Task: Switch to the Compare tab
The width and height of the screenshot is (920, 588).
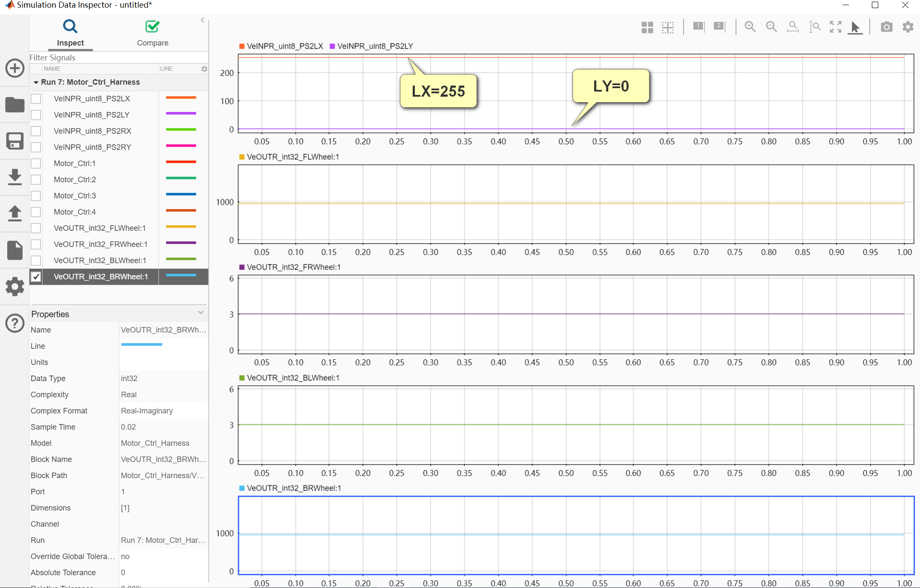Action: point(152,33)
